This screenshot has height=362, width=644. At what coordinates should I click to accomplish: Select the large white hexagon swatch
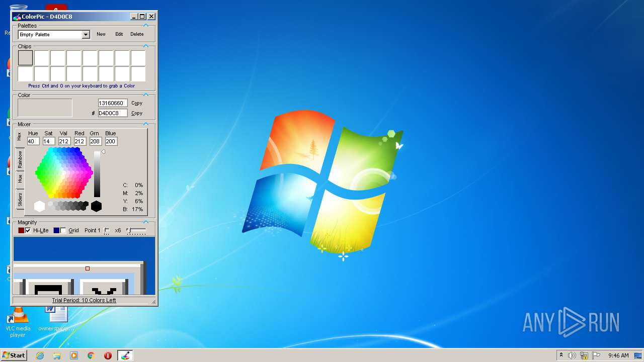[39, 206]
